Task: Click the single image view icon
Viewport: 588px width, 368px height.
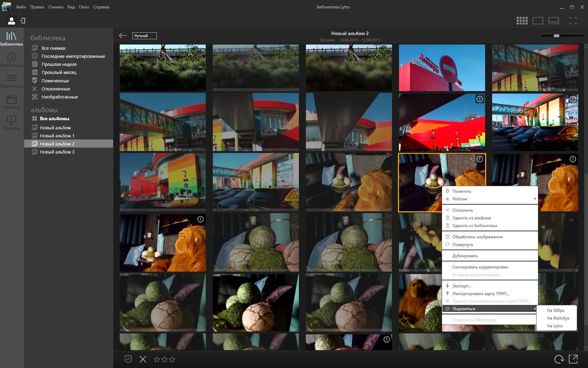Action: click(538, 21)
